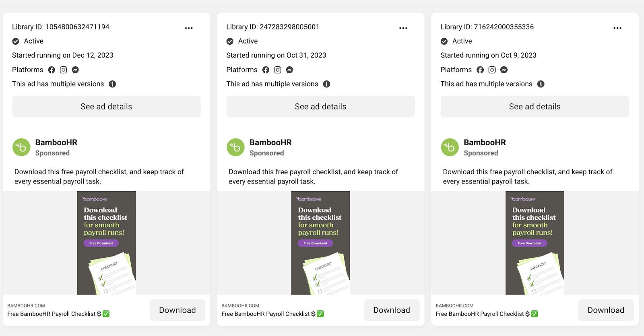Click Sponsored label in Oct 9 ad
Viewport: 644px width, 336px height.
tap(481, 153)
